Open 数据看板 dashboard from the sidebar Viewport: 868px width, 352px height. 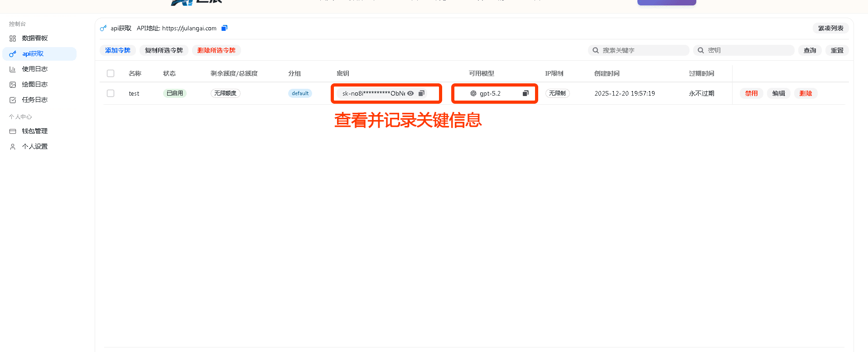click(x=34, y=39)
